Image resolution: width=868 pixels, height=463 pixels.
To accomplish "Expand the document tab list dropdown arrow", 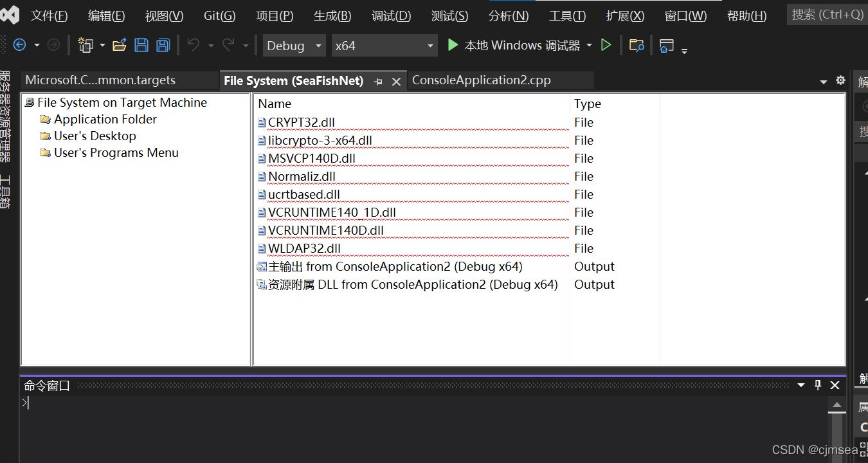I will pos(824,82).
